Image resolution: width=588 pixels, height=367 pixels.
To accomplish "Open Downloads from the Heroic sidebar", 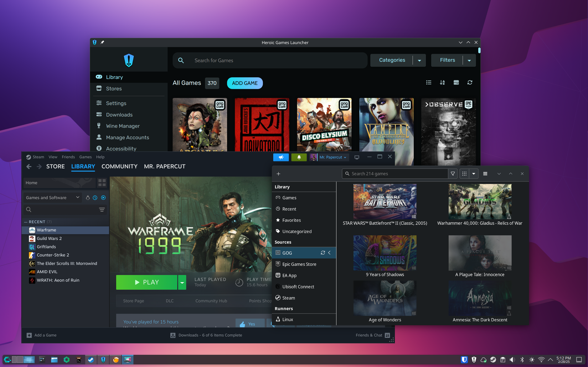I will coord(119,115).
